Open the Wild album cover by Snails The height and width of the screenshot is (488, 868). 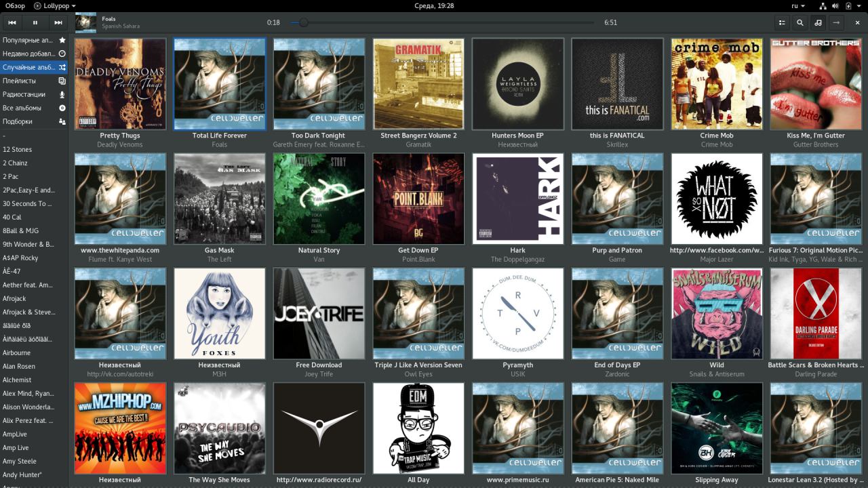(x=717, y=313)
